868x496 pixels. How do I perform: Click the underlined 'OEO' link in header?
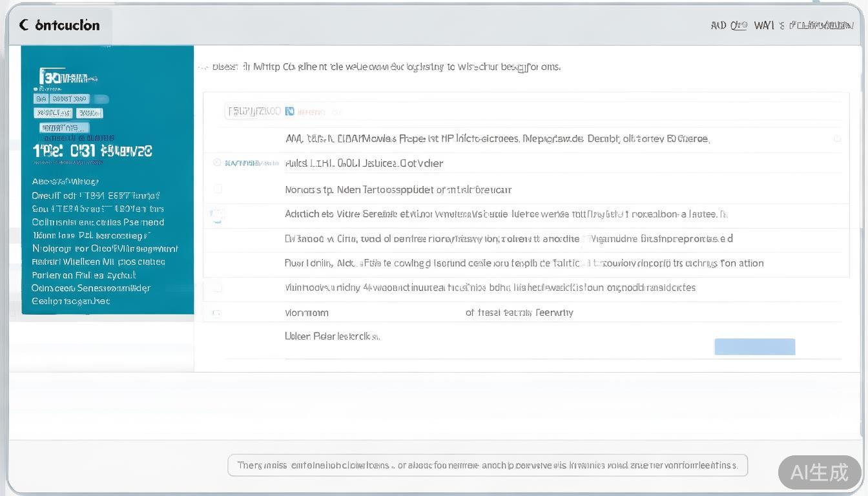739,25
